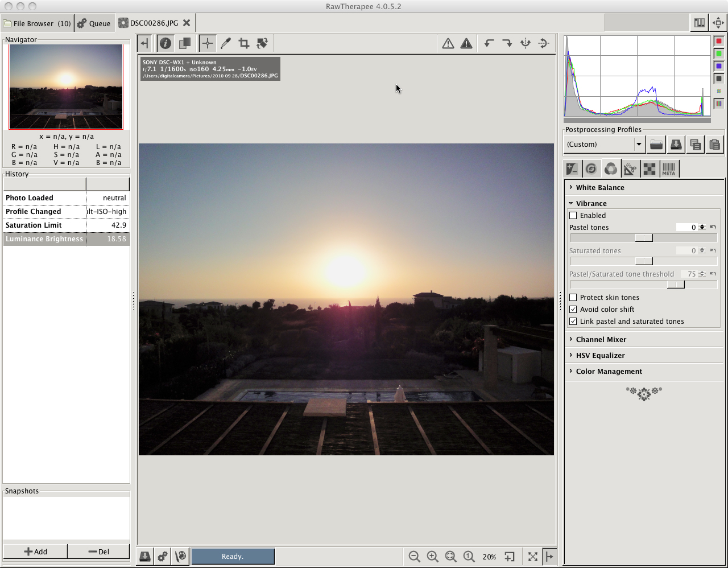Close the DSC00286.JPG tab
Screen dimensions: 728x568
(187, 23)
